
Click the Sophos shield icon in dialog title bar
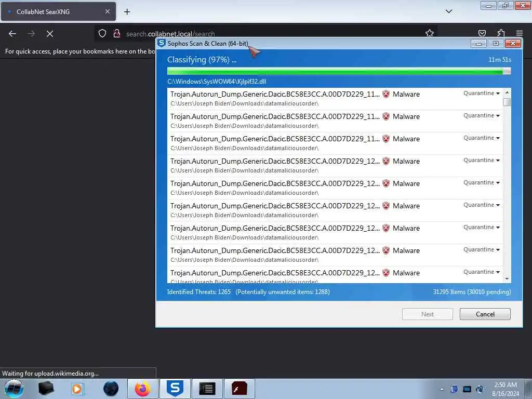162,43
